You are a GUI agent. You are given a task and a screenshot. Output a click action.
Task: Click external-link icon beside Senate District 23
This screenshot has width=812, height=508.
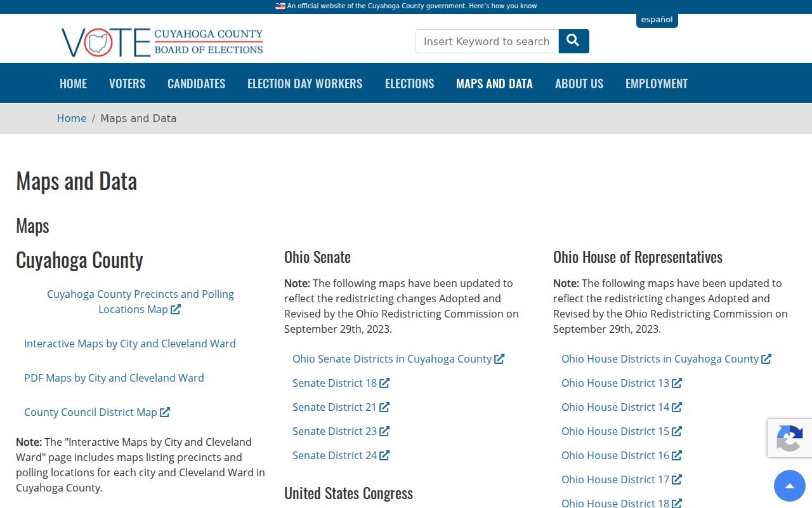pos(384,431)
